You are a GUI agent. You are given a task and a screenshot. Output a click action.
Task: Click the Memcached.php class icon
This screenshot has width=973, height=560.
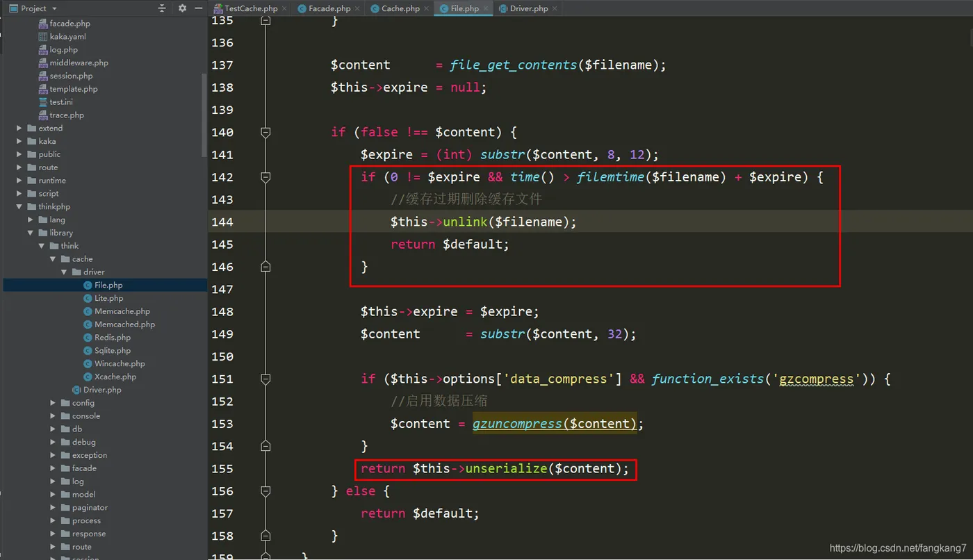pos(88,324)
